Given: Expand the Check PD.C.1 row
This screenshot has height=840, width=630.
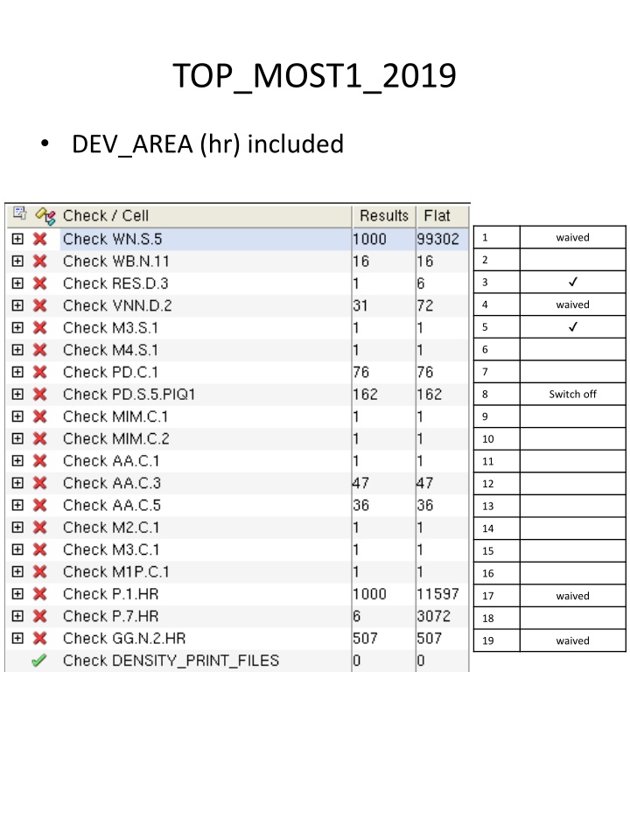Looking at the screenshot, I should pyautogui.click(x=17, y=372).
